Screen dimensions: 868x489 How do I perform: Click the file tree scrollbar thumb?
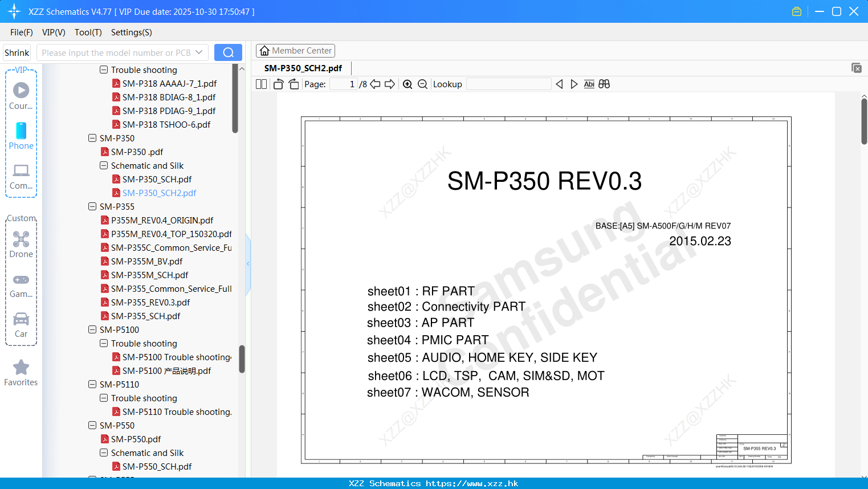coord(242,359)
